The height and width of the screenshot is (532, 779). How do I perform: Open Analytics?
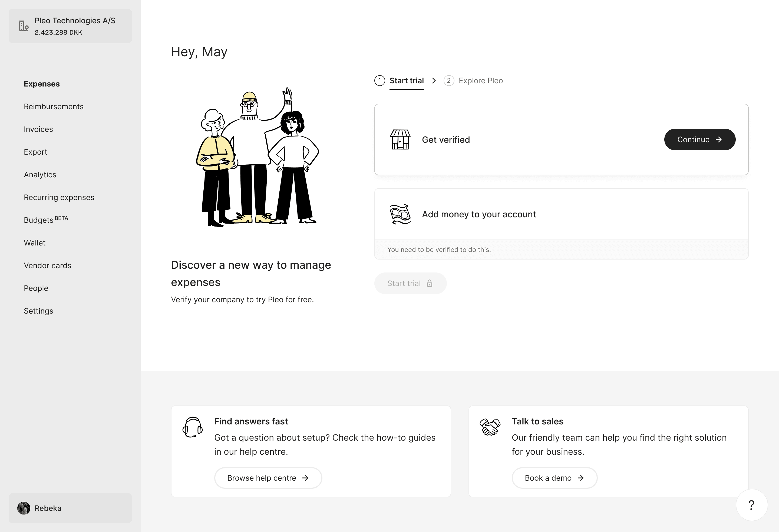(40, 175)
